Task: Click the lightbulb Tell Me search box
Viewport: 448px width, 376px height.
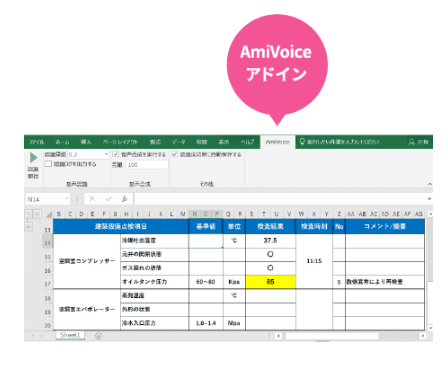Action: pos(339,142)
